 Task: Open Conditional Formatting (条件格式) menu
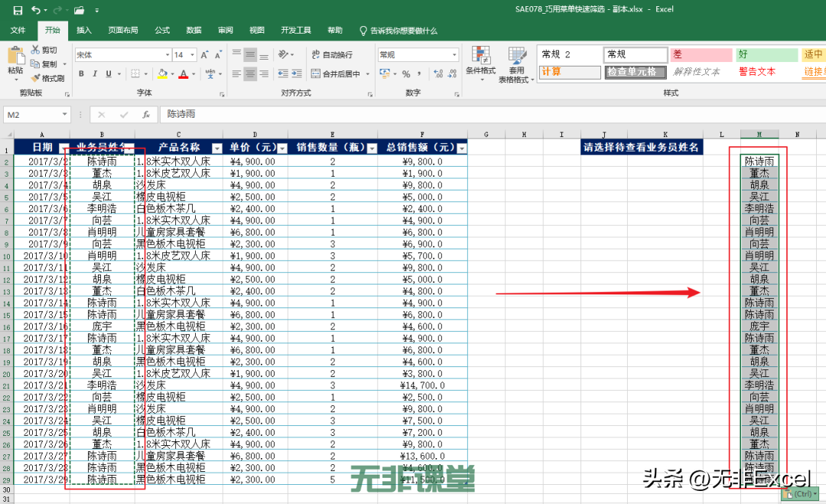480,64
